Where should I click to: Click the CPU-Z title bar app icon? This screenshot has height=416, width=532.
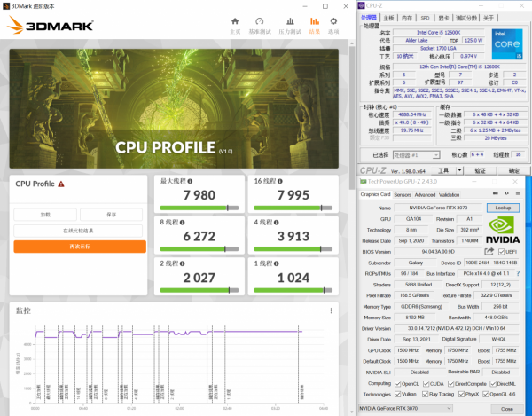point(362,5)
